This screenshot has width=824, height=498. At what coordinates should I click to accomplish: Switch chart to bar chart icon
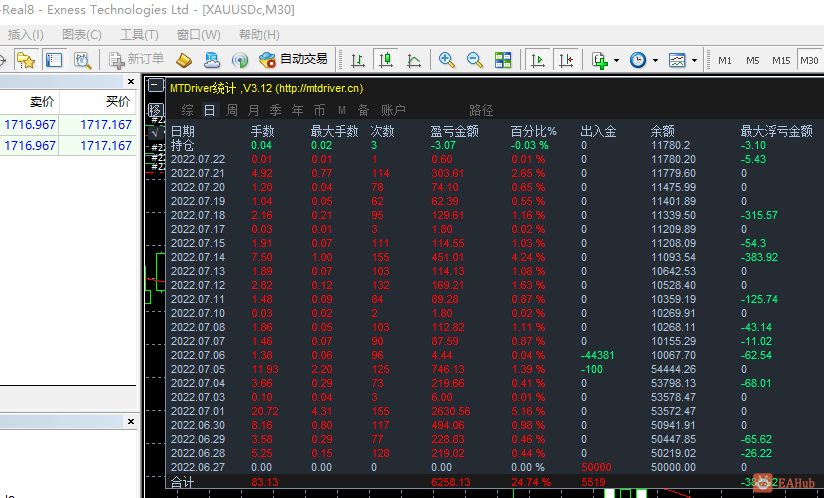point(358,60)
